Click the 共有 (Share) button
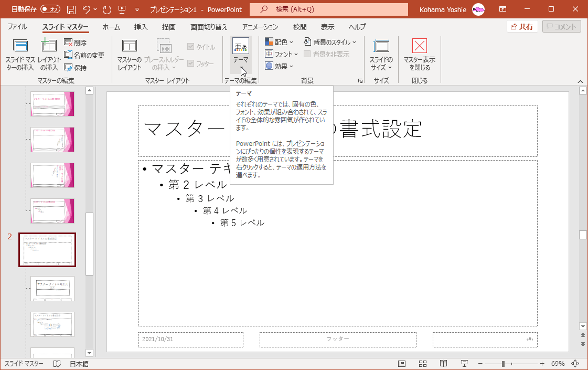 [521, 26]
